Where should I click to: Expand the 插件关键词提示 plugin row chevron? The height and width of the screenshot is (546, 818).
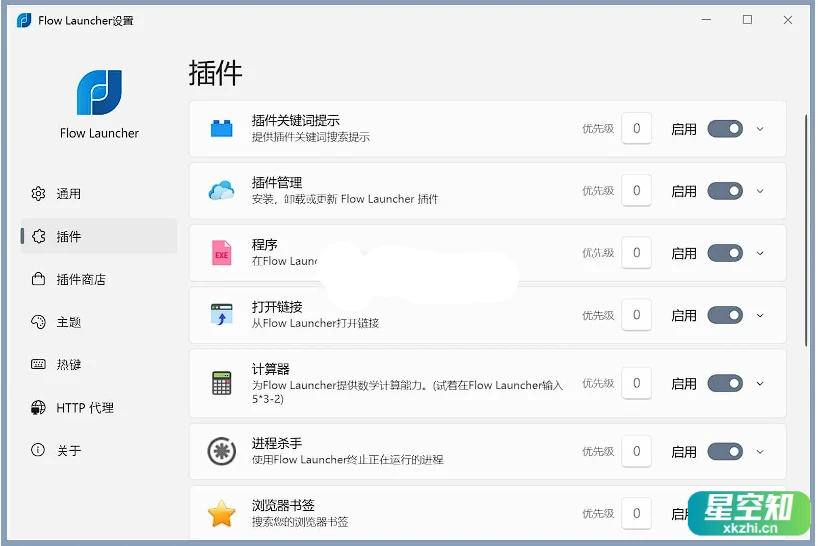(x=760, y=129)
